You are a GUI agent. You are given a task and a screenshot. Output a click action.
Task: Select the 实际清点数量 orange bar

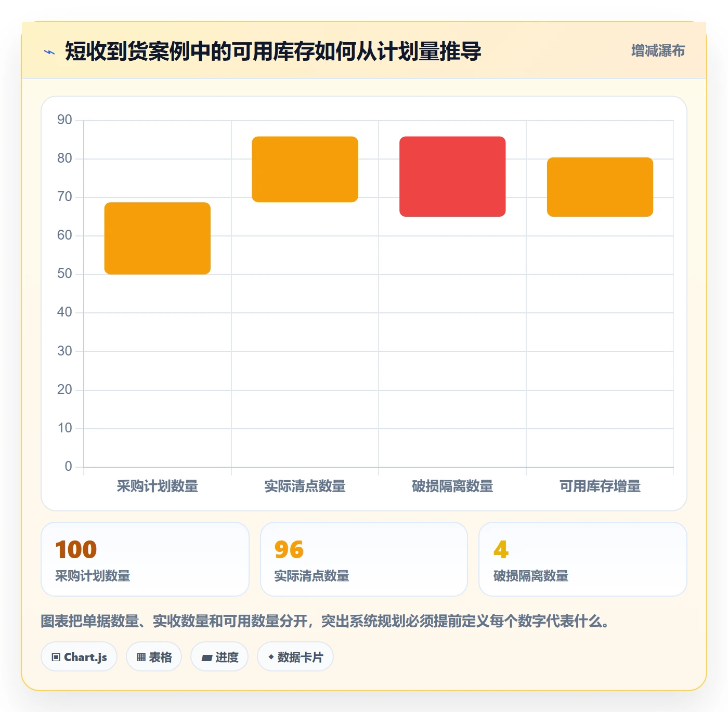pyautogui.click(x=305, y=169)
